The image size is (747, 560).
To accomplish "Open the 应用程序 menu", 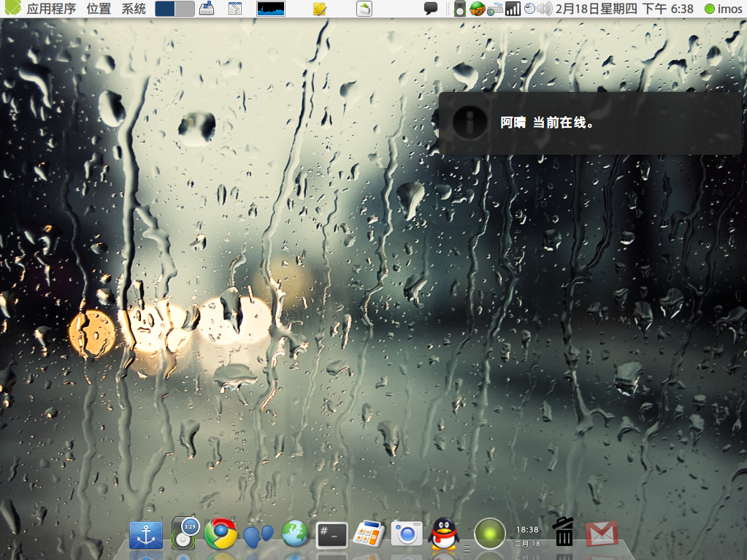I will [x=51, y=9].
